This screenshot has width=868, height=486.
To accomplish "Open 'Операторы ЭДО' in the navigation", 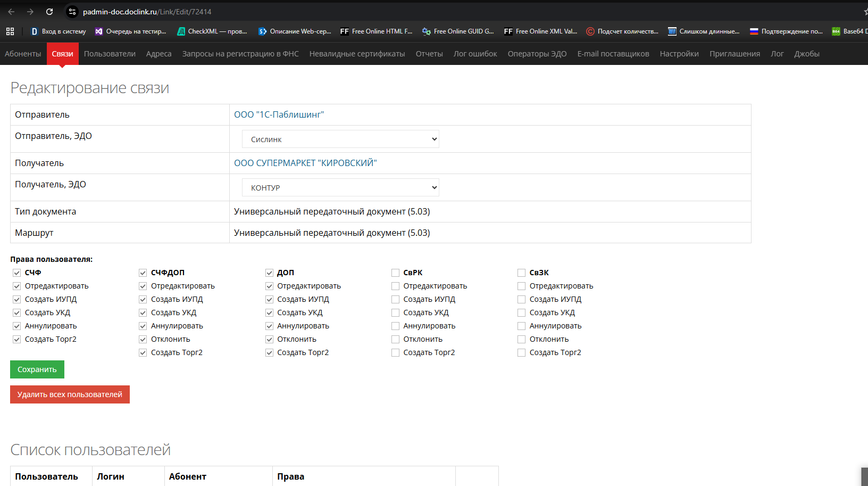I will [537, 54].
